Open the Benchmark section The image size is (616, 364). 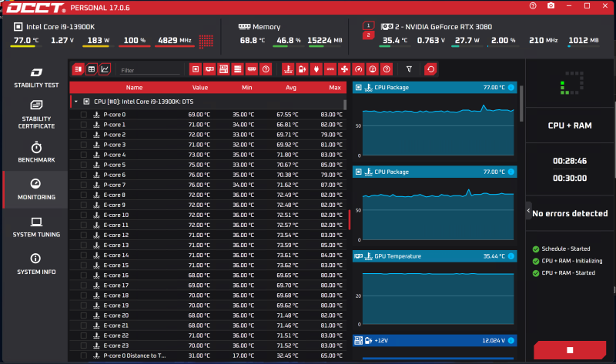36,152
